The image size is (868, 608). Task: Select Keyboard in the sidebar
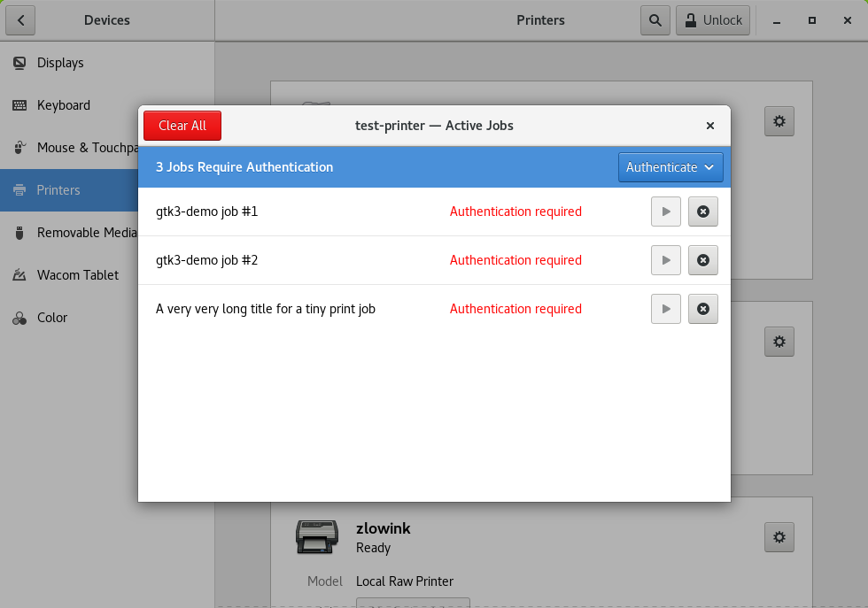click(107, 105)
